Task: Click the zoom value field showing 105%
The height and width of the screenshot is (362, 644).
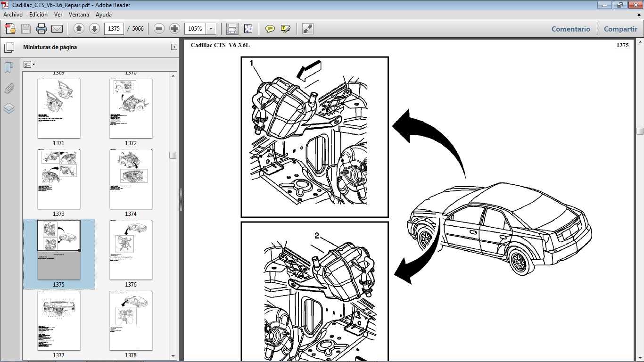Action: pyautogui.click(x=195, y=29)
